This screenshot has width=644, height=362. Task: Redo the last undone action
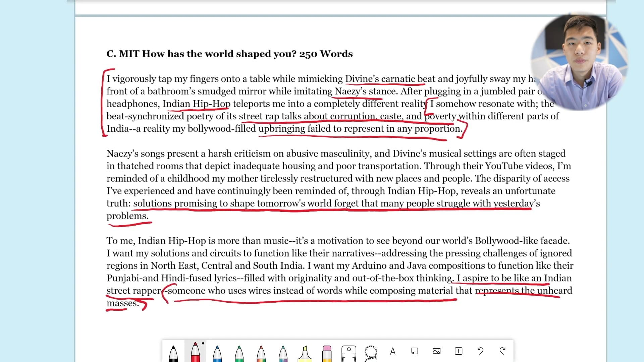[x=502, y=351]
